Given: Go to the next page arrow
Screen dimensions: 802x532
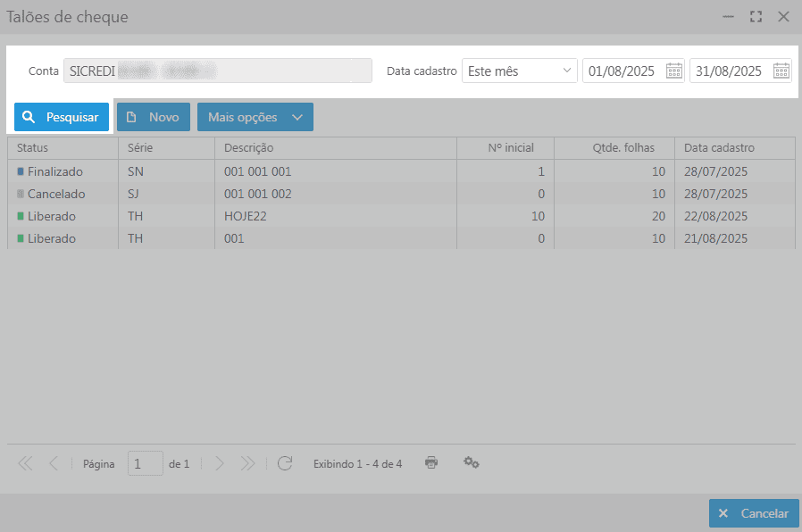Looking at the screenshot, I should click(x=220, y=463).
